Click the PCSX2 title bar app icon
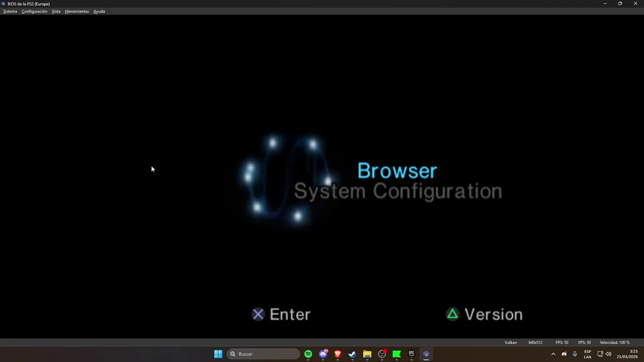The width and height of the screenshot is (644, 362). [4, 4]
